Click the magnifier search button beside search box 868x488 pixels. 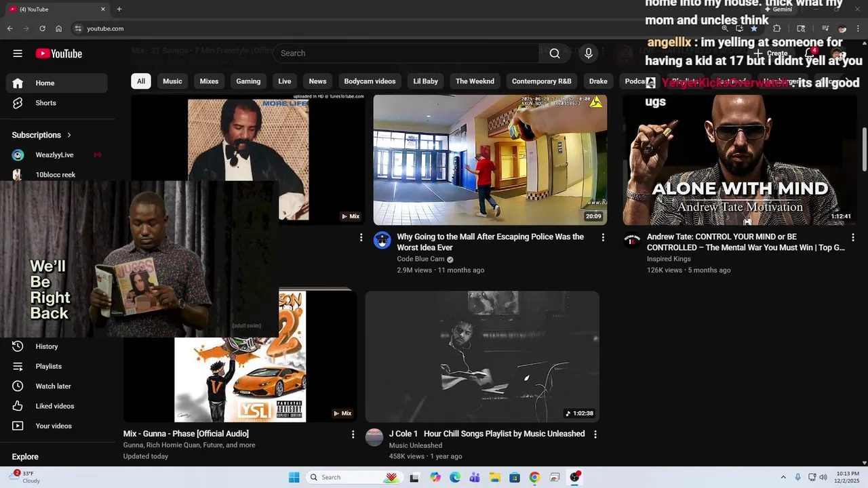555,53
